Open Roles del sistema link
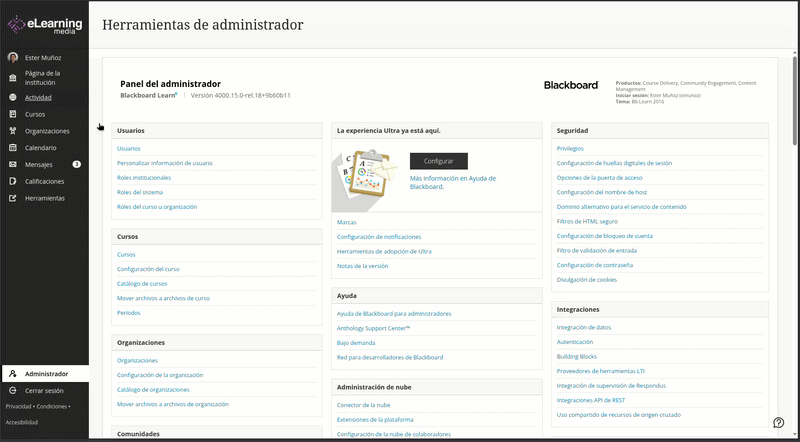Image resolution: width=800 pixels, height=442 pixels. (x=140, y=192)
